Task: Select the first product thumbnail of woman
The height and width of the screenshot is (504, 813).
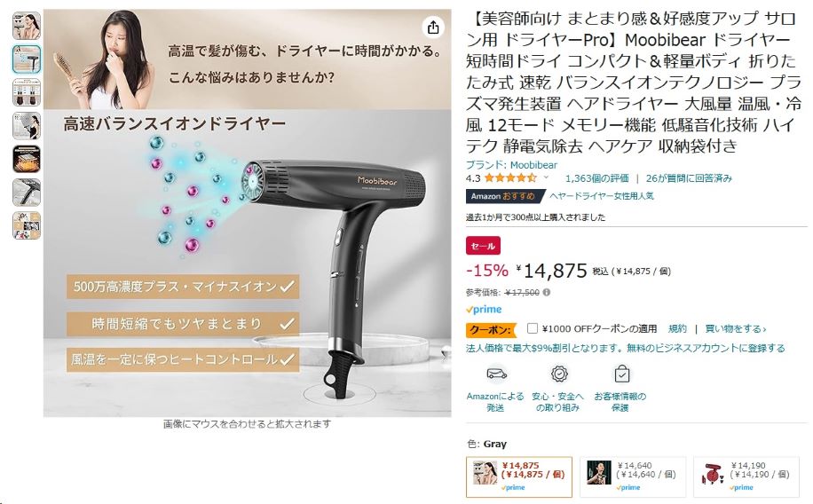Action: (x=27, y=26)
